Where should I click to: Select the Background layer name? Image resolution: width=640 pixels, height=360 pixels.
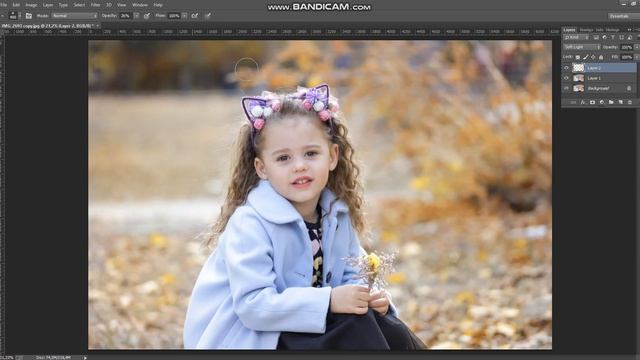598,88
